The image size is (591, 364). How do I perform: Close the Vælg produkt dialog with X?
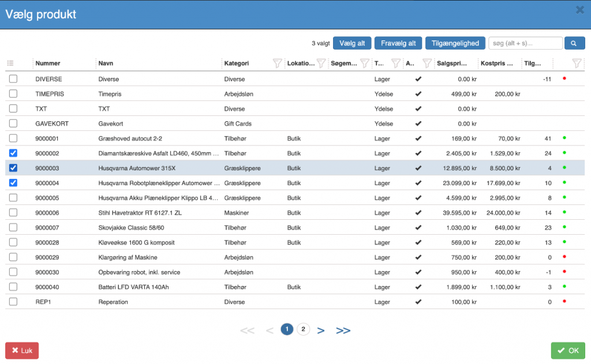[579, 10]
